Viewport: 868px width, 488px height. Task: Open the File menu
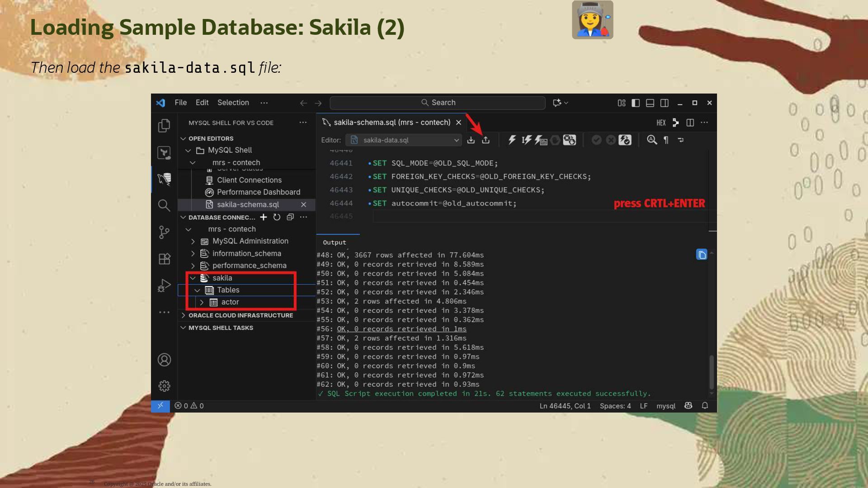[180, 103]
